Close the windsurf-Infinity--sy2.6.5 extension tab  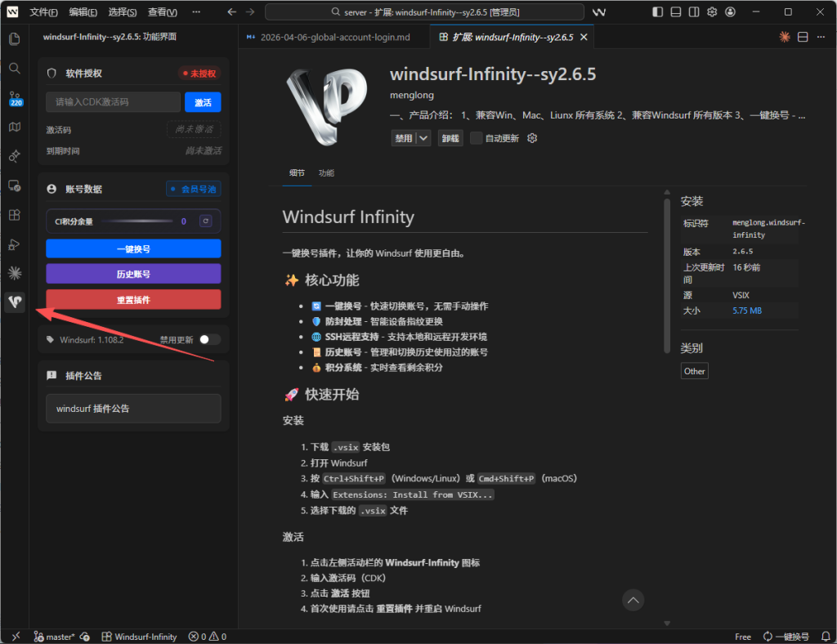pyautogui.click(x=584, y=37)
